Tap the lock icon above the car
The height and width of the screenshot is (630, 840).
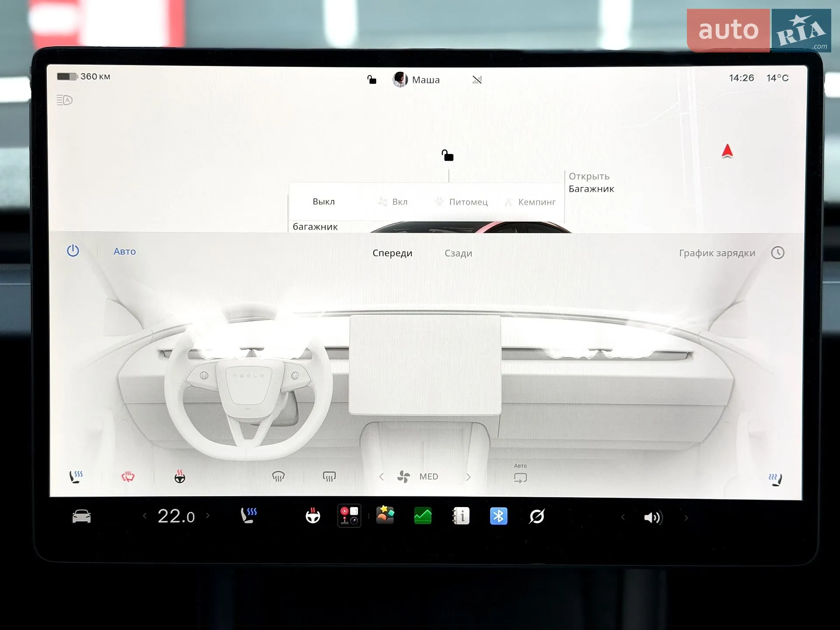click(447, 155)
